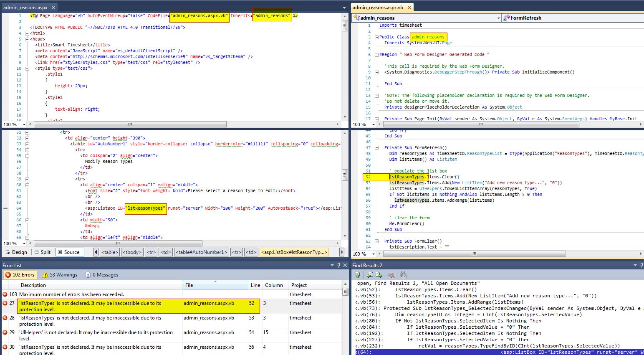Open the FormRefresh method dropdown
Viewport: 644px width, 355px height.
572,18
